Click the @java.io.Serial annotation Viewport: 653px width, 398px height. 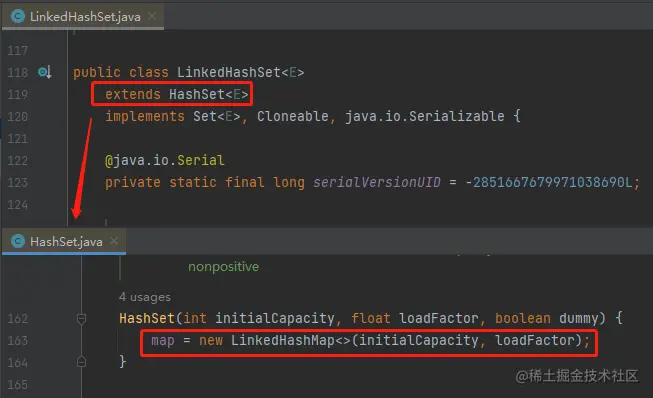tap(165, 160)
